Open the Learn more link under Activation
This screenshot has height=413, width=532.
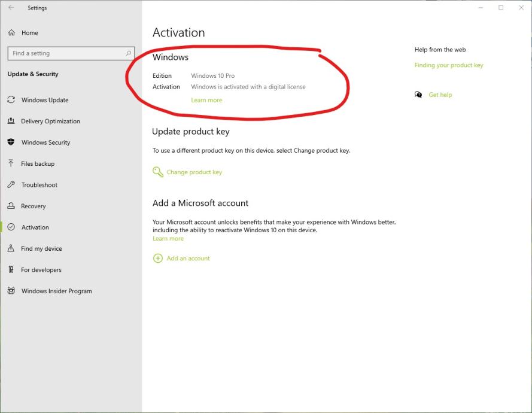(206, 100)
